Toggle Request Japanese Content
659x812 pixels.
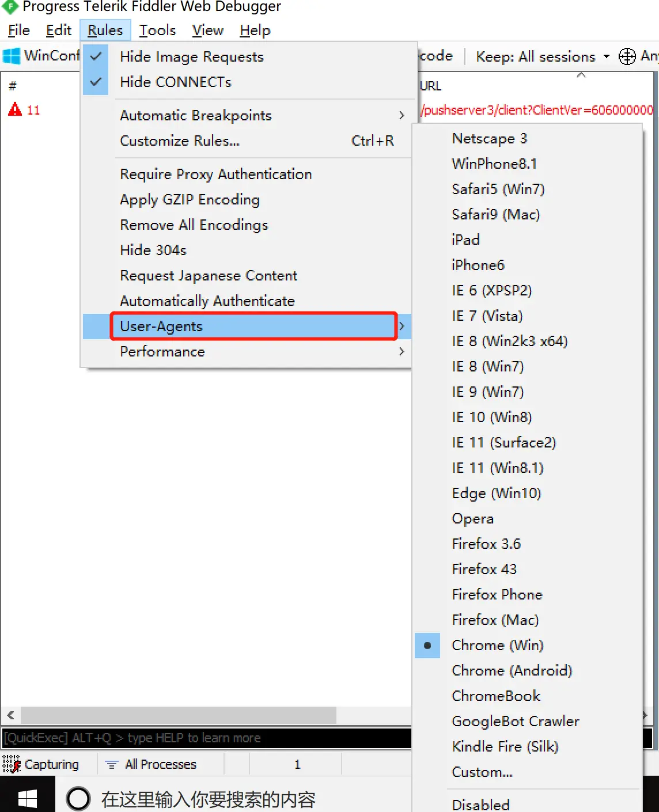tap(247, 275)
